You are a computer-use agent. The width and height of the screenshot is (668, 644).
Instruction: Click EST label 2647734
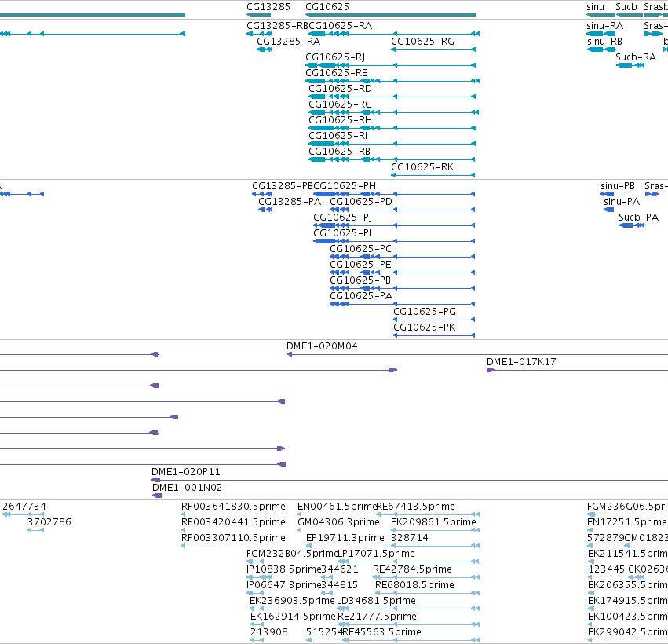click(x=24, y=507)
